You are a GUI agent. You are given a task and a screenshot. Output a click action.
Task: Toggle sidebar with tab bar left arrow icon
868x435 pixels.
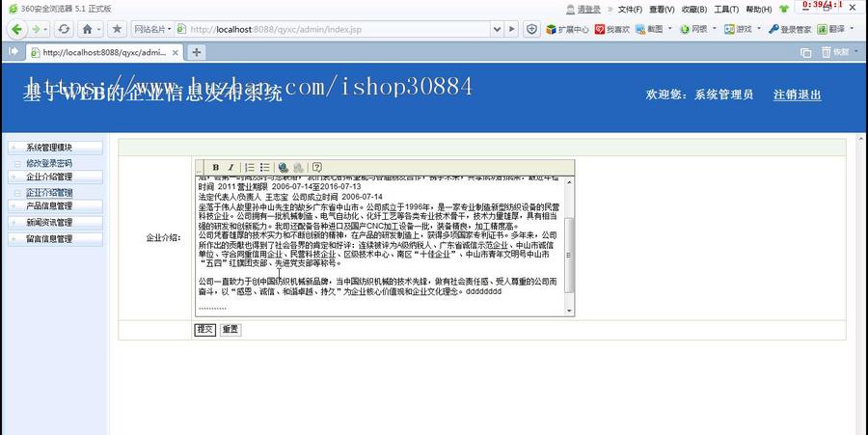[14, 51]
